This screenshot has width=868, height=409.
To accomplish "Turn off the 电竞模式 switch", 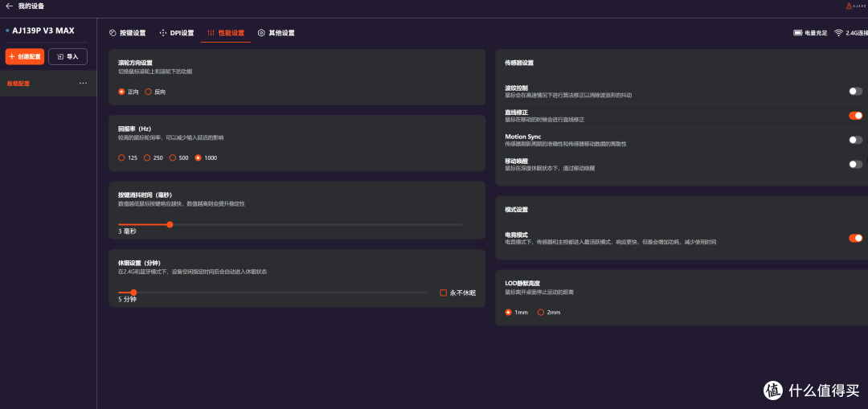I will pyautogui.click(x=855, y=238).
